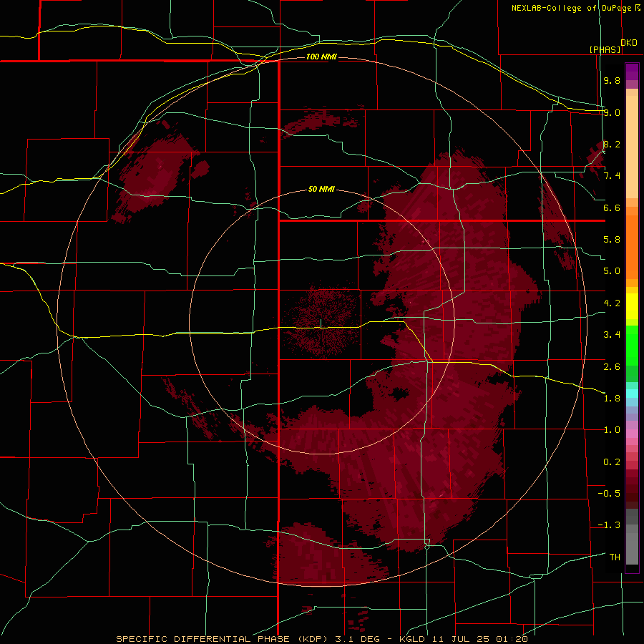Screen dimensions: 644x644
Task: Click the bright green segment of the color bar
Action: [x=632, y=345]
